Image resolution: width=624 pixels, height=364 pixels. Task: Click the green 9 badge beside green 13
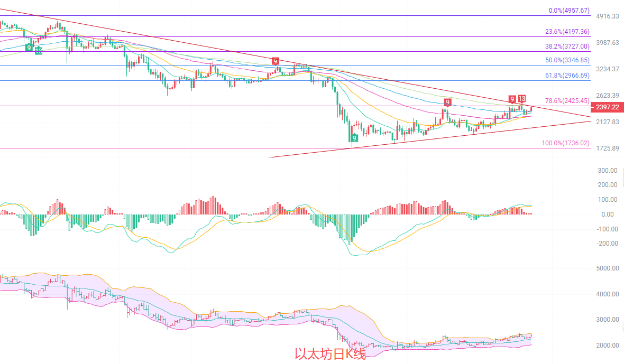pos(29,48)
